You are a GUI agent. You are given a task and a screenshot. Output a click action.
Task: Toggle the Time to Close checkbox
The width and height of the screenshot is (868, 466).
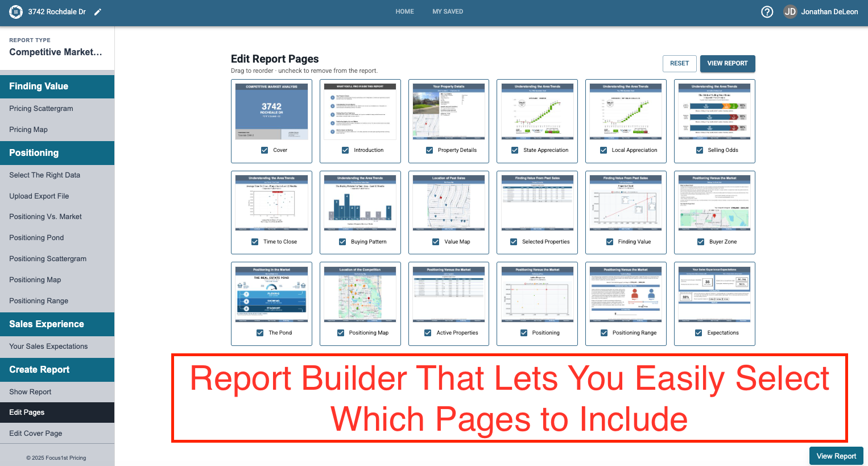(255, 242)
